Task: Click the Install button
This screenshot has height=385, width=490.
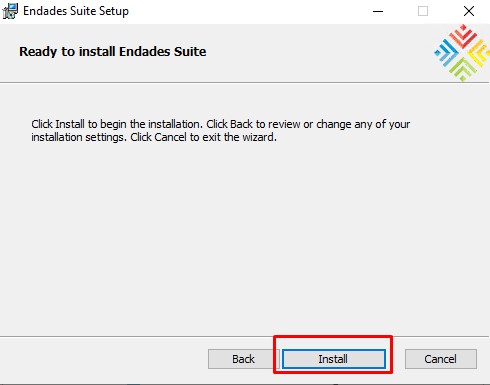Action: point(333,359)
